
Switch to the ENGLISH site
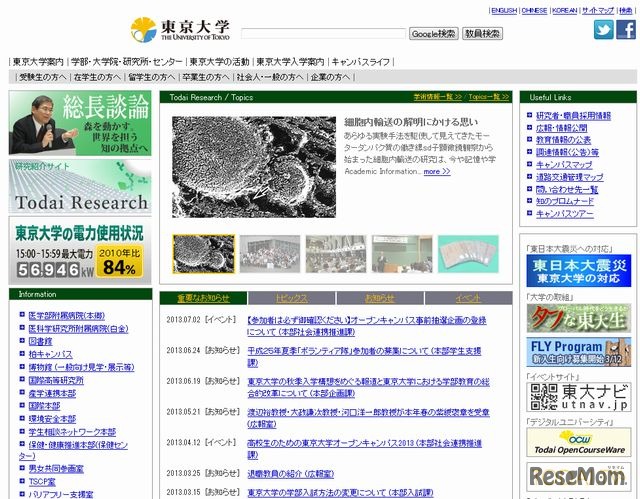[504, 11]
